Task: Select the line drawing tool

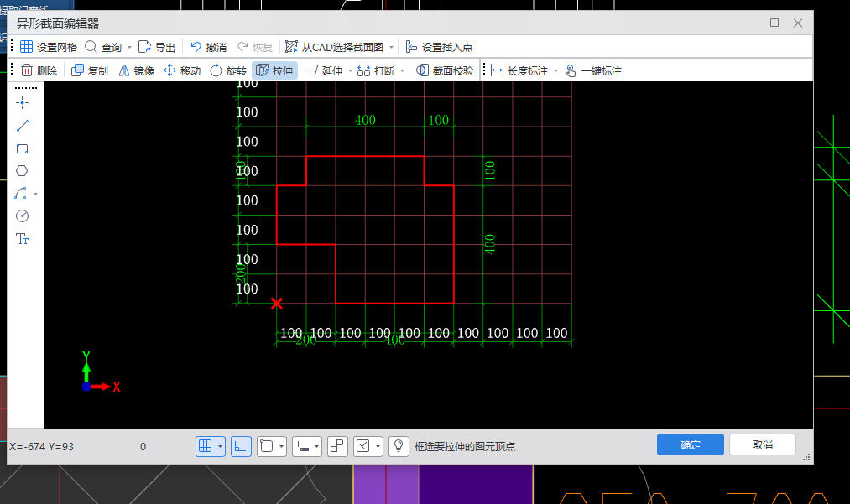Action: coord(22,126)
